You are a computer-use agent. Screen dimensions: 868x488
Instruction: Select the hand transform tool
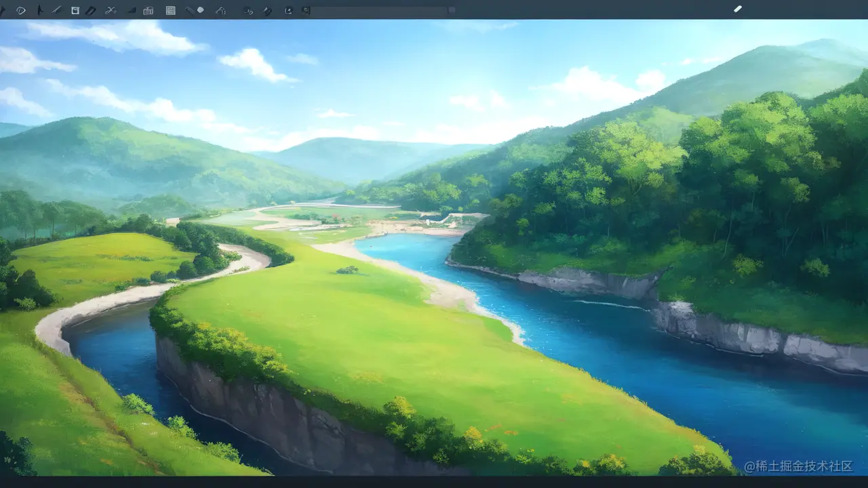[x=248, y=11]
